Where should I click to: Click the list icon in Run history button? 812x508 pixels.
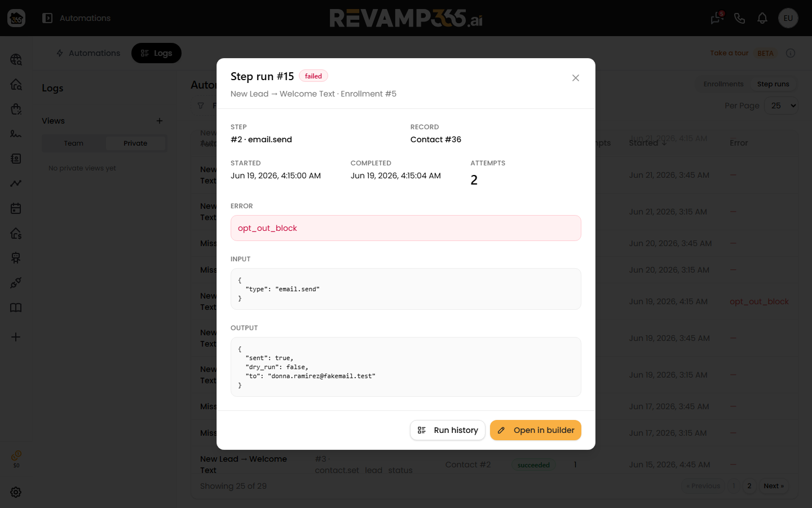click(x=421, y=430)
